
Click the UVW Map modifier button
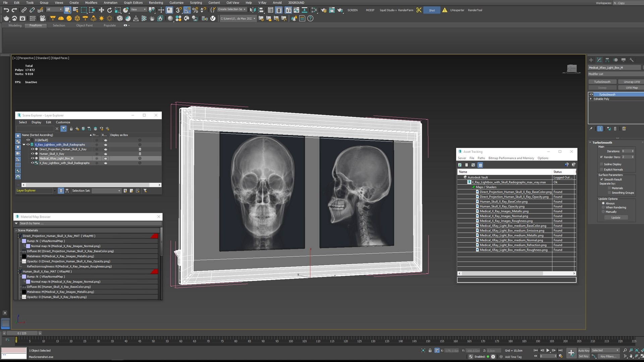pos(632,88)
